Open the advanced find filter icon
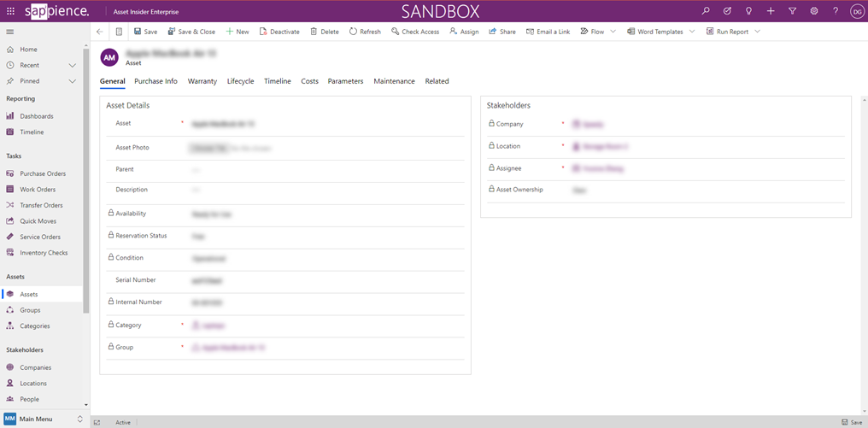The image size is (868, 428). [793, 11]
